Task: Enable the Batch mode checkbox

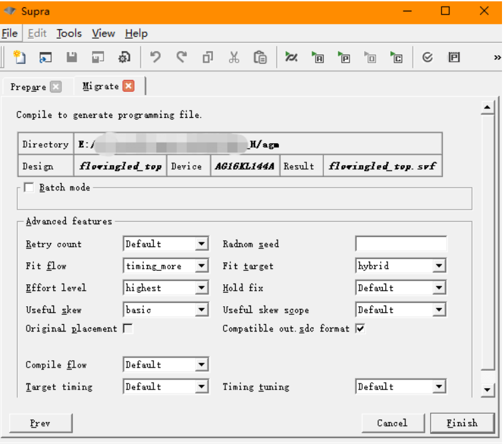Action: (x=29, y=187)
